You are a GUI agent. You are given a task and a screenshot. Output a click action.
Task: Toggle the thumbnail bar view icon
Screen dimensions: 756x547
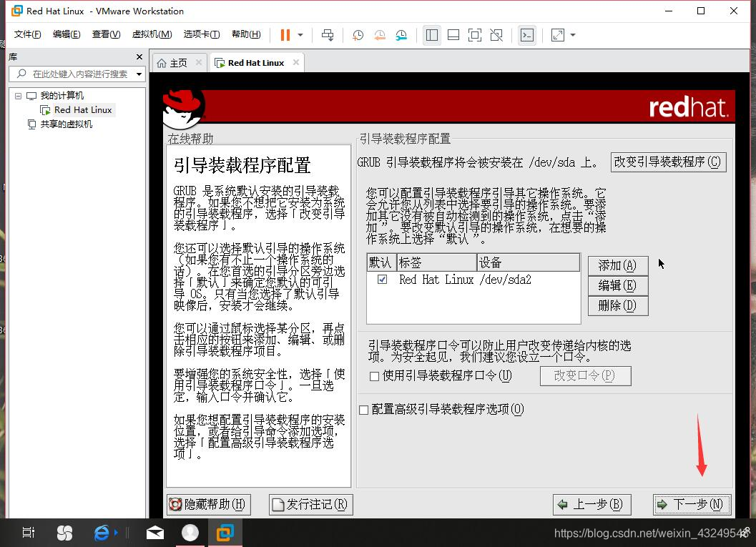[x=453, y=35]
